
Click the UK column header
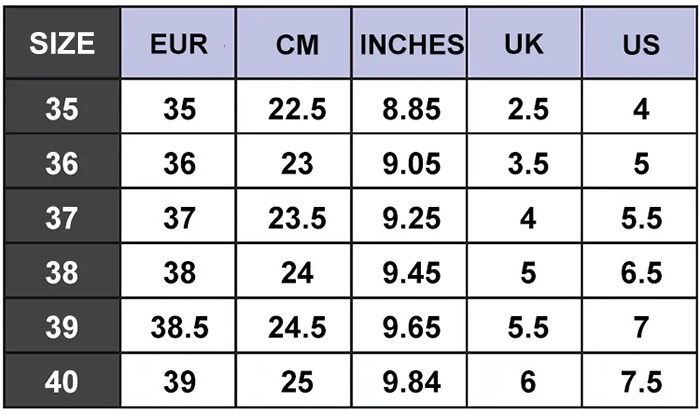tap(527, 44)
